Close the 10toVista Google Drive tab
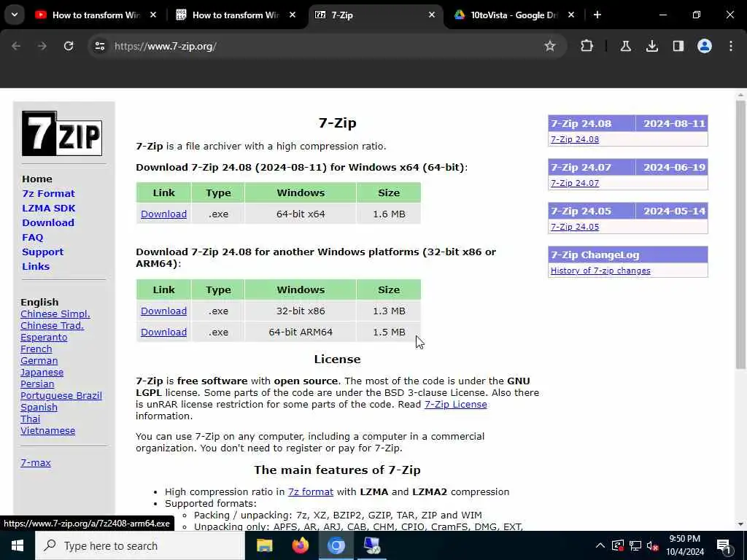This screenshot has height=560, width=747. tap(571, 15)
